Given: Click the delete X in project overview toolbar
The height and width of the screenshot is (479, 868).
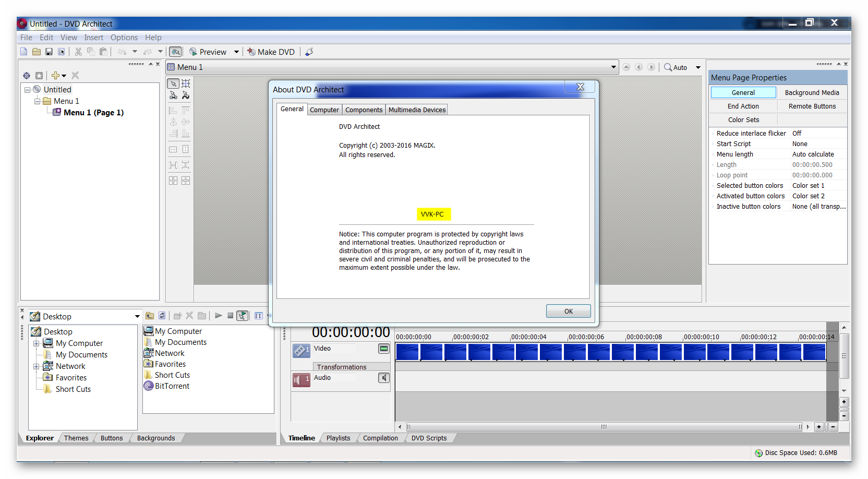Looking at the screenshot, I should click(75, 76).
